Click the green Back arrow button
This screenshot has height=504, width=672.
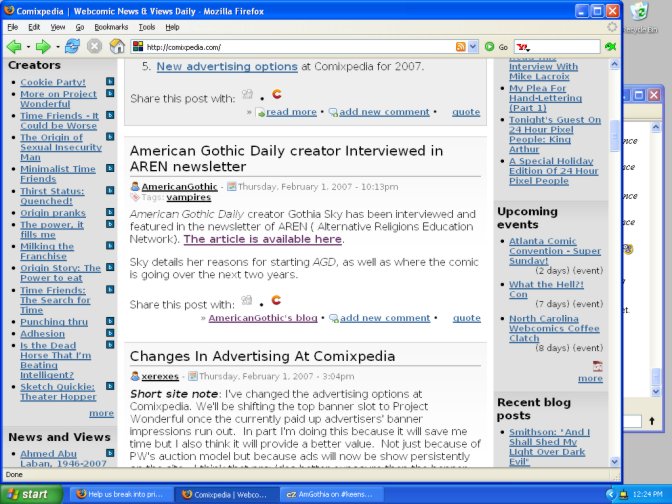(14, 46)
